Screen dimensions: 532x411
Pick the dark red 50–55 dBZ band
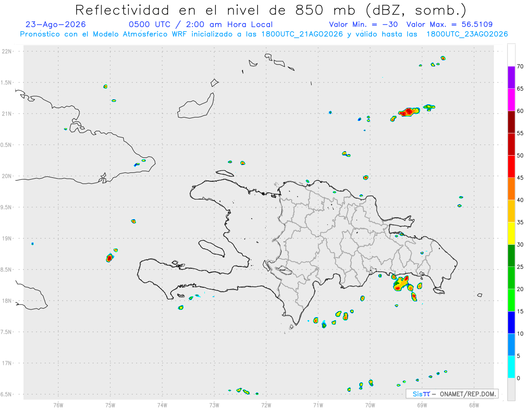click(x=511, y=144)
